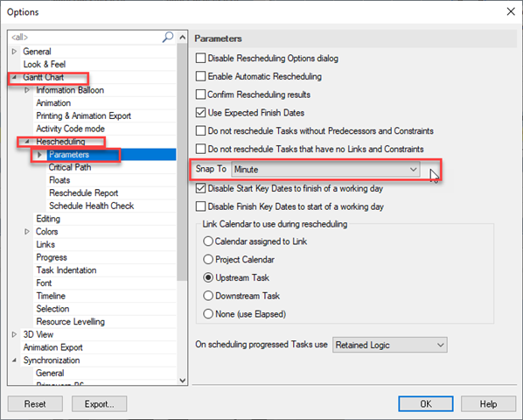Click the Export... button
Viewport: 523px width, 420px height.
pyautogui.click(x=100, y=404)
